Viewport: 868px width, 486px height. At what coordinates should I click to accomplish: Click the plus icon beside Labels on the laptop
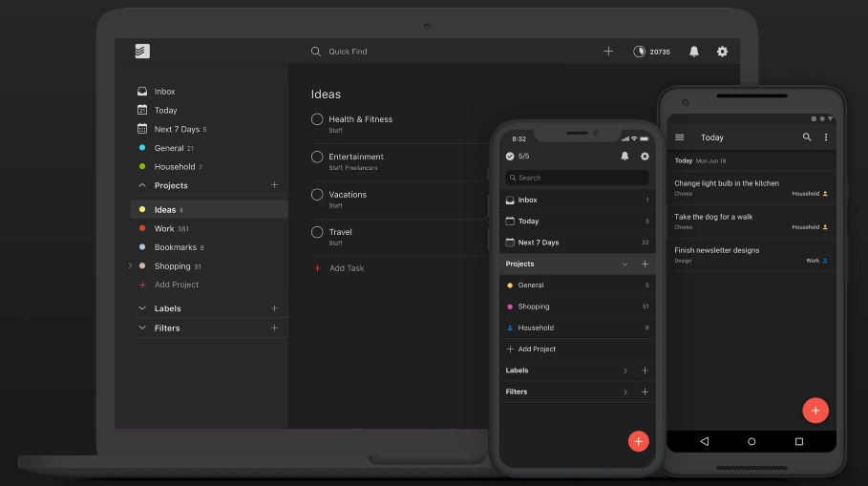point(274,307)
